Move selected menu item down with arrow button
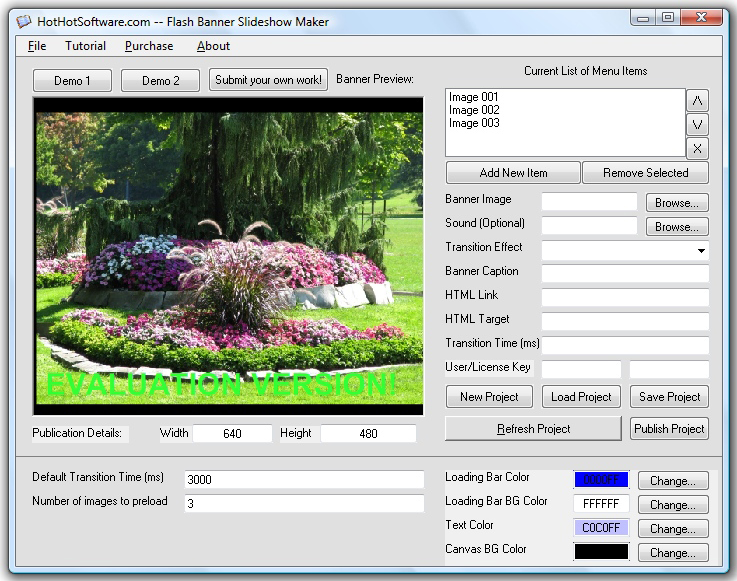The height and width of the screenshot is (581, 737). coord(697,124)
